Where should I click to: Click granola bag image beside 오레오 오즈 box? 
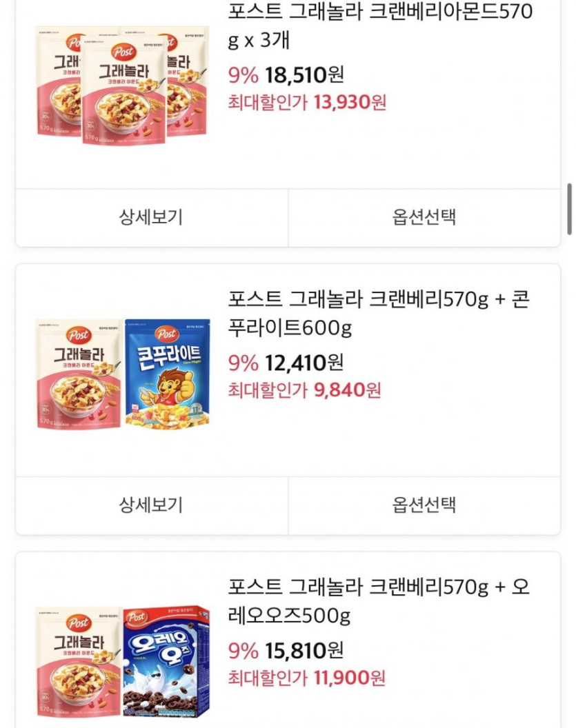coord(79,660)
